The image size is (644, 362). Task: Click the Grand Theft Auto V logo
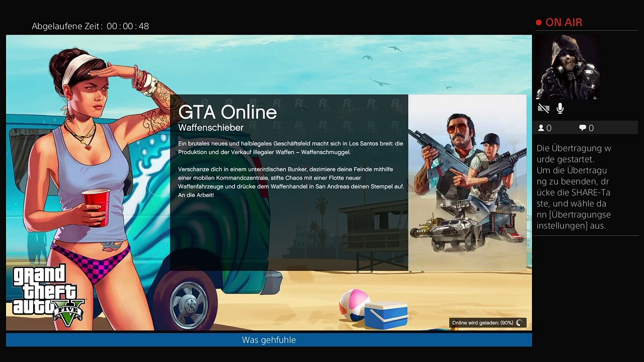pos(48,296)
